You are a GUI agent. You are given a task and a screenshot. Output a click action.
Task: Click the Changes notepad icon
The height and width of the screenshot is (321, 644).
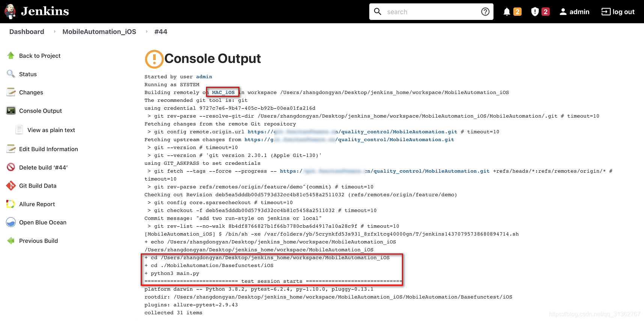click(x=11, y=92)
